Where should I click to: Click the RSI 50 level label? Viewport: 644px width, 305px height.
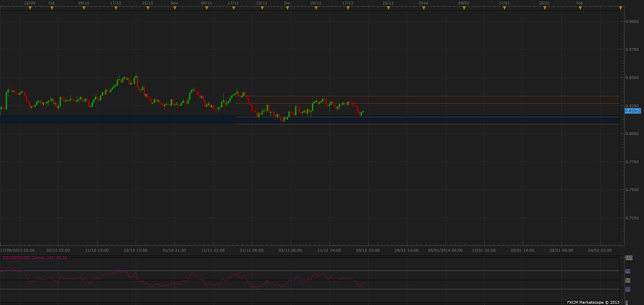click(x=628, y=280)
